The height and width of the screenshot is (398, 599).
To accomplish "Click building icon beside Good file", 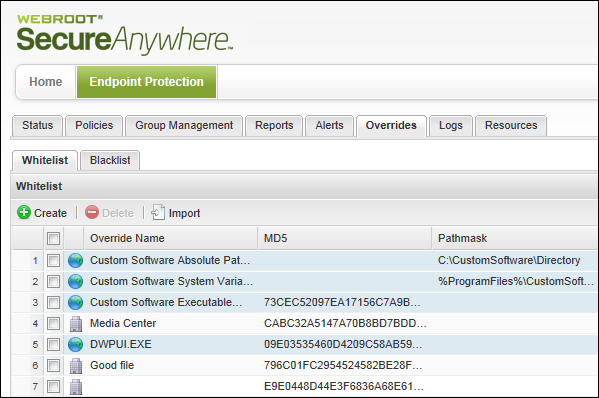I will click(76, 366).
